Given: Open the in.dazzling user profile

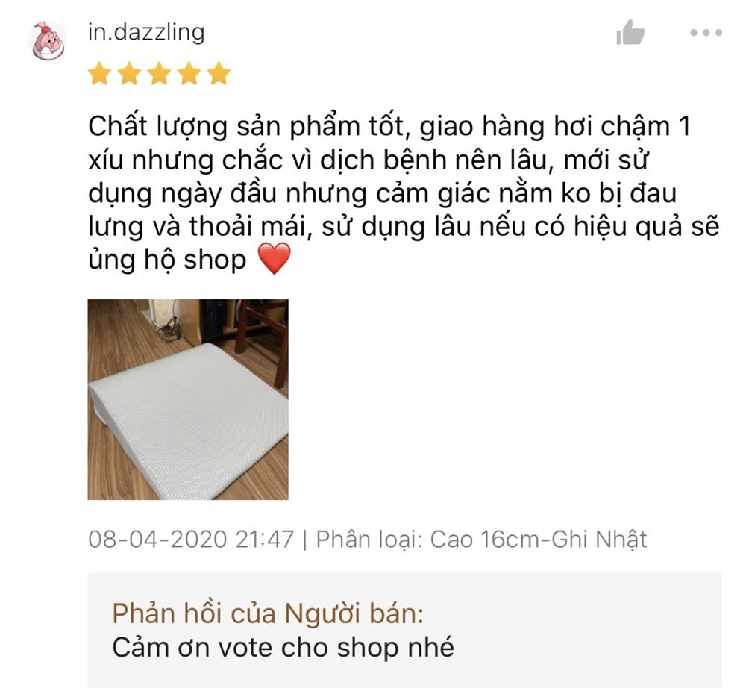Looking at the screenshot, I should [146, 32].
